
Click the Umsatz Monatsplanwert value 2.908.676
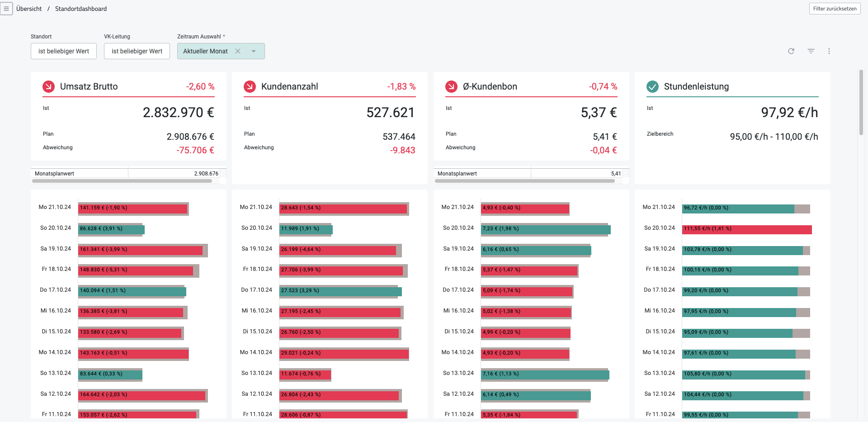click(206, 174)
